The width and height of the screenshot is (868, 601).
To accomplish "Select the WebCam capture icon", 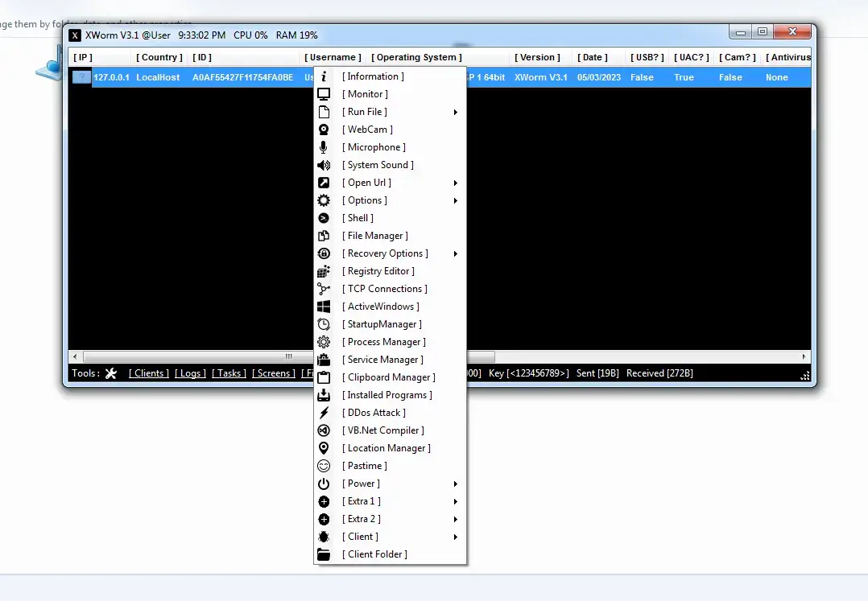I will tap(323, 129).
